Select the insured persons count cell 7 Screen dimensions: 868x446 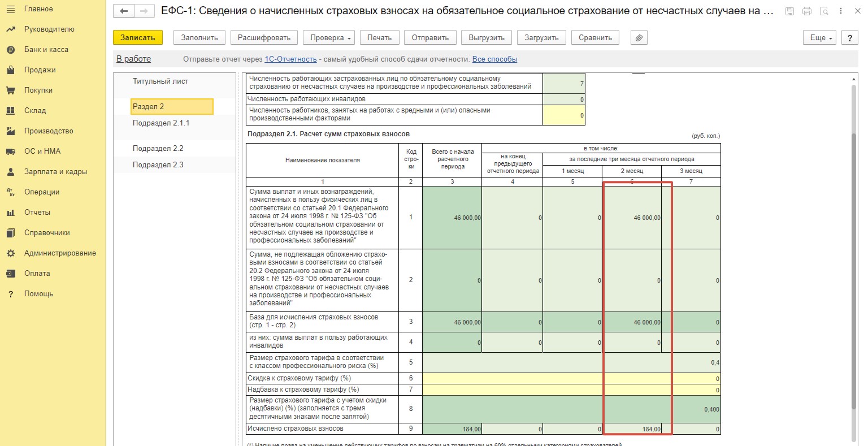coord(564,84)
